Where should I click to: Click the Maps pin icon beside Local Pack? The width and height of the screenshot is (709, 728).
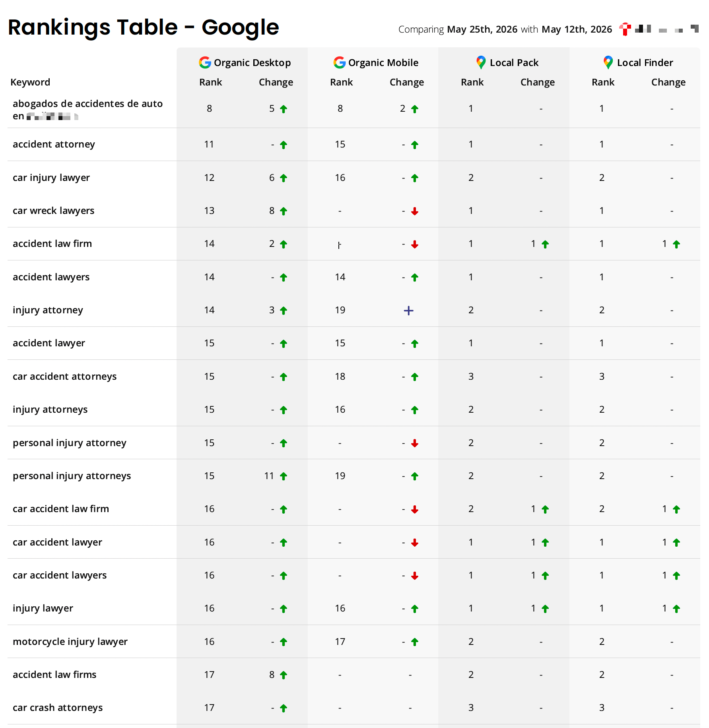tap(481, 62)
